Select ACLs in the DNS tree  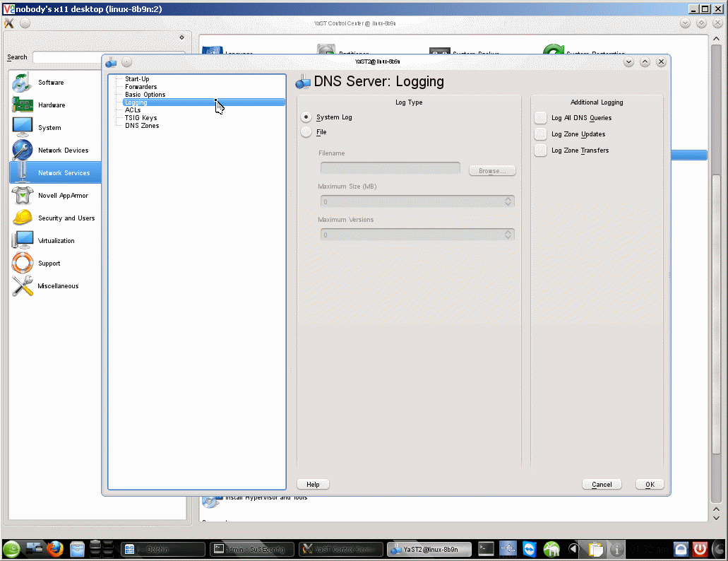tap(133, 110)
